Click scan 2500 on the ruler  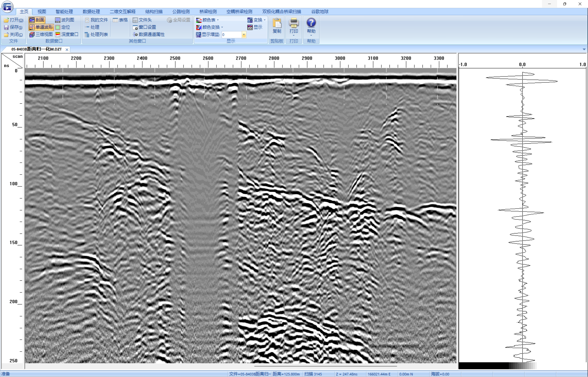pos(175,58)
